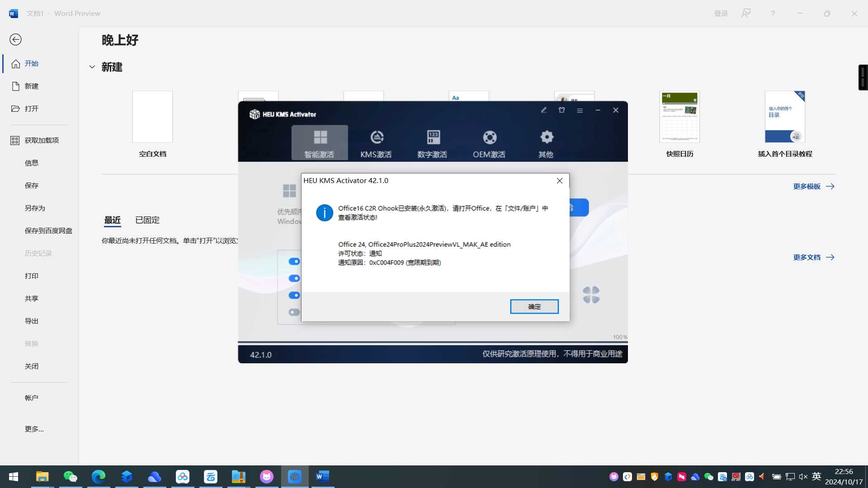Click 保存到百度网盘 in the sidebar
This screenshot has width=868, height=488.
point(39,231)
